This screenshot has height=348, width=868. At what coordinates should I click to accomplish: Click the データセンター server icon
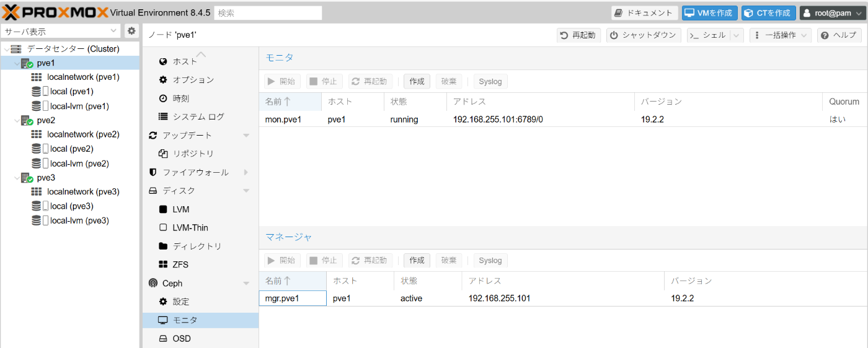[16, 49]
